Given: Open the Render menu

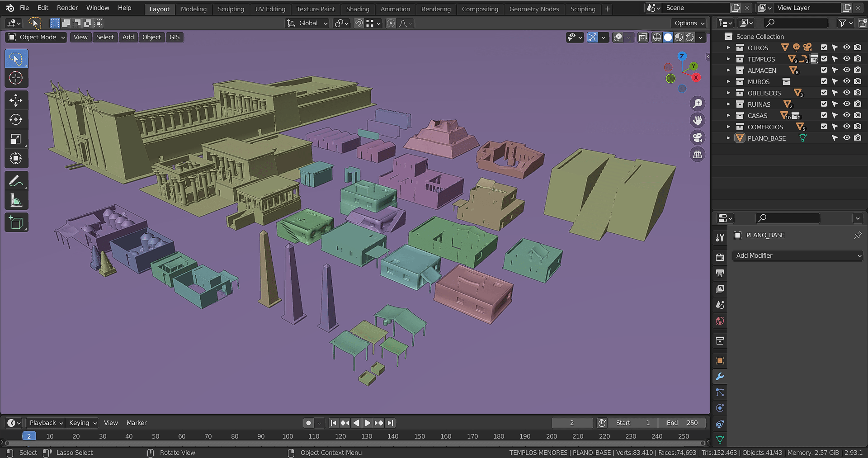Looking at the screenshot, I should click(67, 8).
